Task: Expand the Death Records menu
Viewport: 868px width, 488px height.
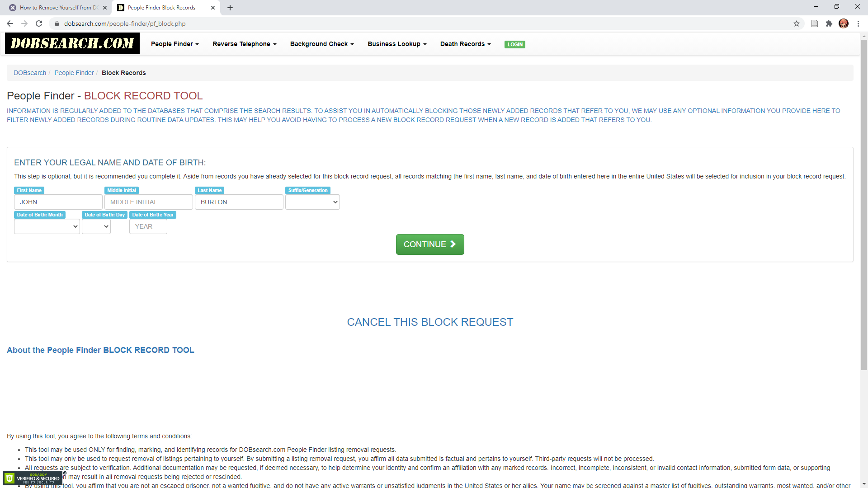Action: 466,44
